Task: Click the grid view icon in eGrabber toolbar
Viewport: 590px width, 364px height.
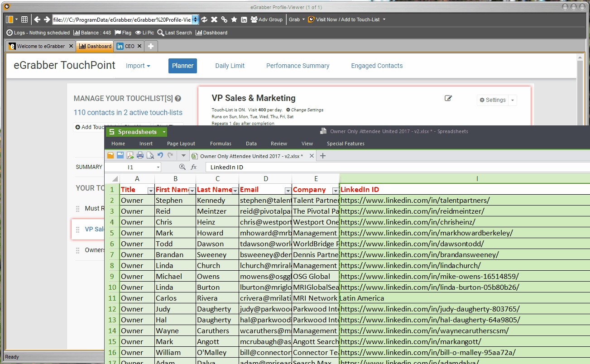Action: tap(24, 19)
